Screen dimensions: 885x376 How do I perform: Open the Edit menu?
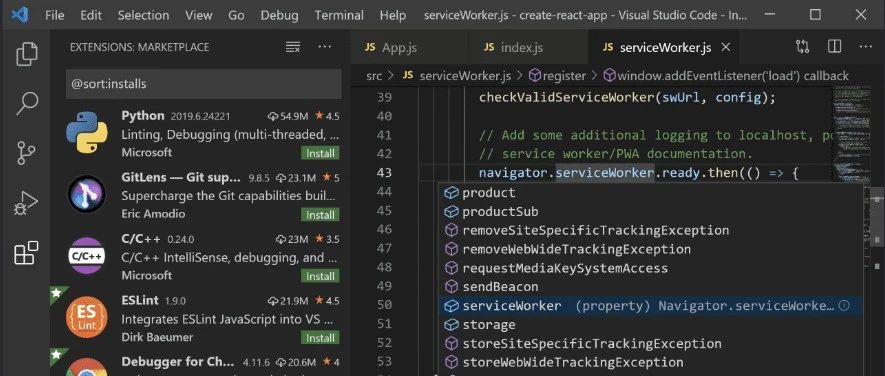coord(91,15)
